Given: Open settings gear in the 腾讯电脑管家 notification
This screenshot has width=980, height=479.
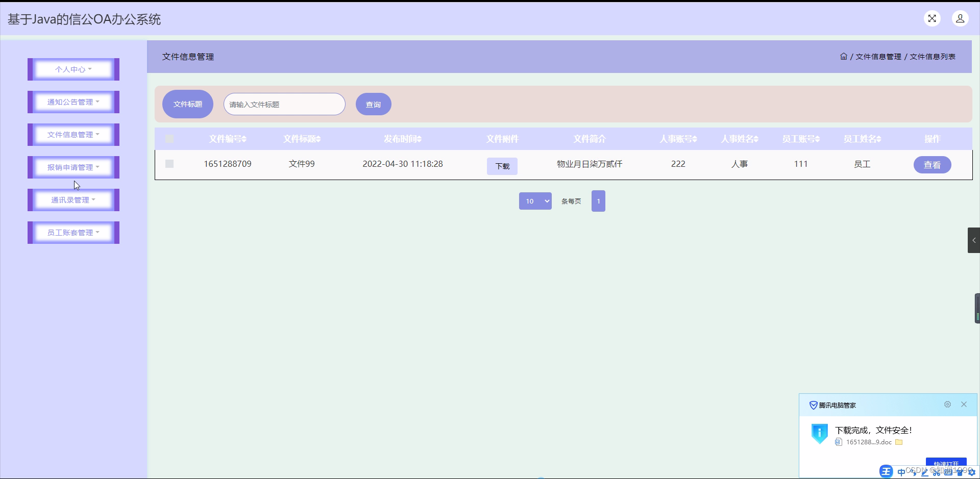Looking at the screenshot, I should (x=948, y=405).
